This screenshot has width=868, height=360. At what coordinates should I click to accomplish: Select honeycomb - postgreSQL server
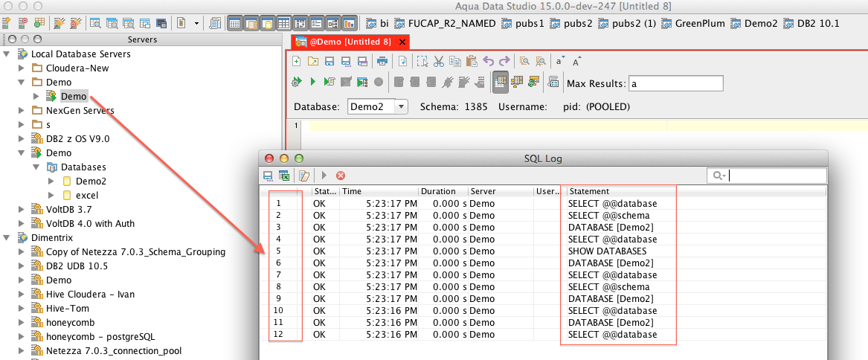pos(100,337)
